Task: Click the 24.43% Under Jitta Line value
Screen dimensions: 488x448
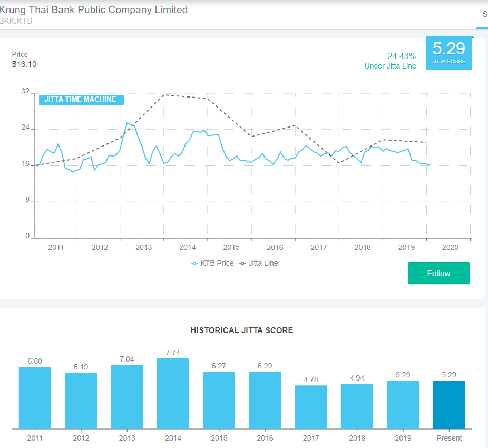Action: [391, 61]
